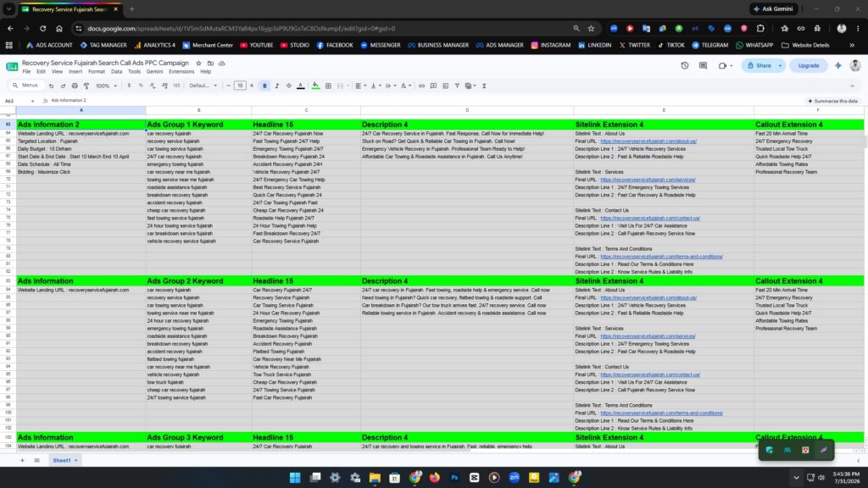The height and width of the screenshot is (488, 868).
Task: Open ADS MANAGER bookmark
Action: pos(499,46)
